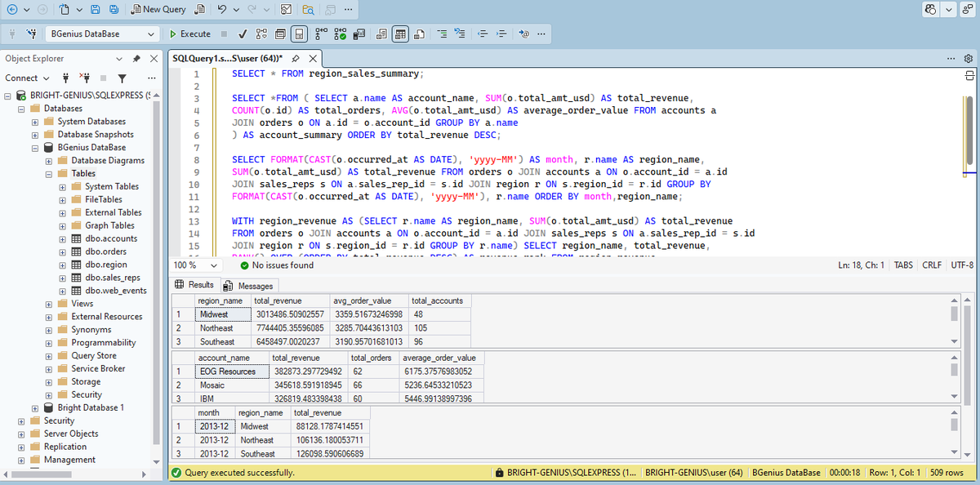
Task: Click the New Query button
Action: click(x=158, y=10)
